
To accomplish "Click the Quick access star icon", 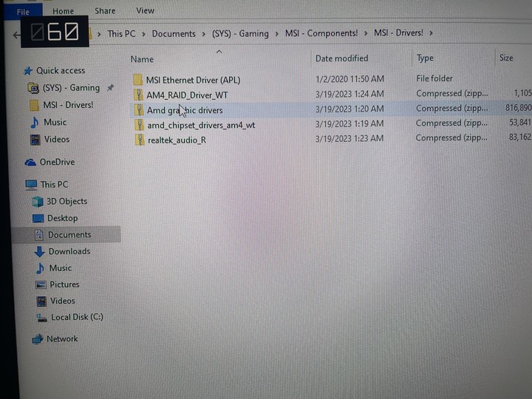I will coord(28,71).
